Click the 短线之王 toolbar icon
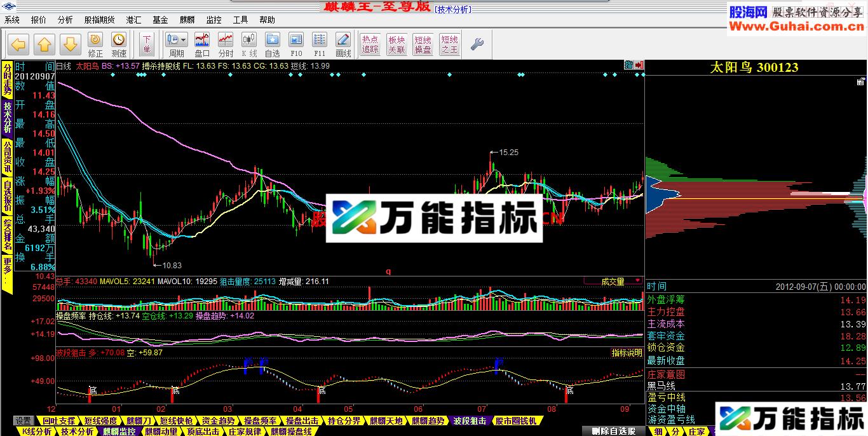Screen dimensions: 868x436 (x=449, y=44)
